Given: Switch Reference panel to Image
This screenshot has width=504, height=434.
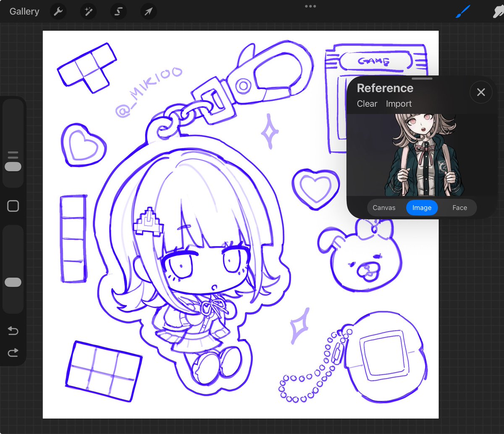Looking at the screenshot, I should [x=422, y=208].
